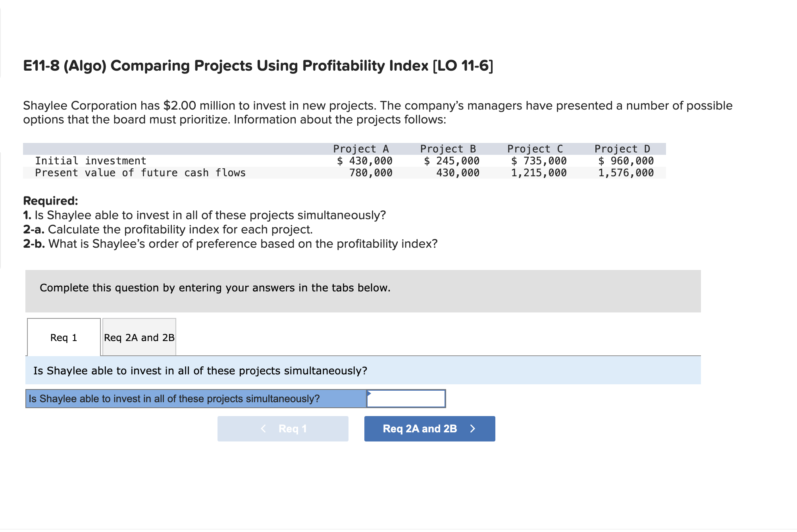Select the Initial investment row label
The width and height of the screenshot is (797, 532).
pos(90,160)
